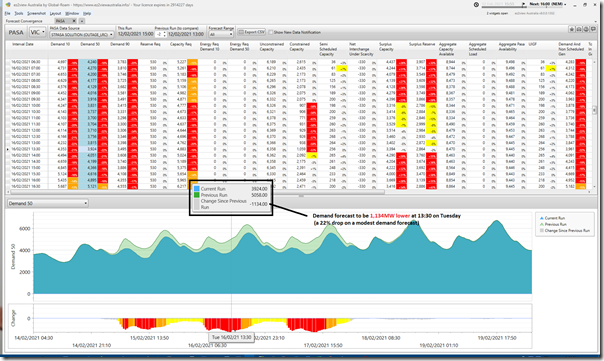Image resolution: width=604 pixels, height=361 pixels.
Task: Open the Demand 50 chart series dropdown
Action: (47, 203)
